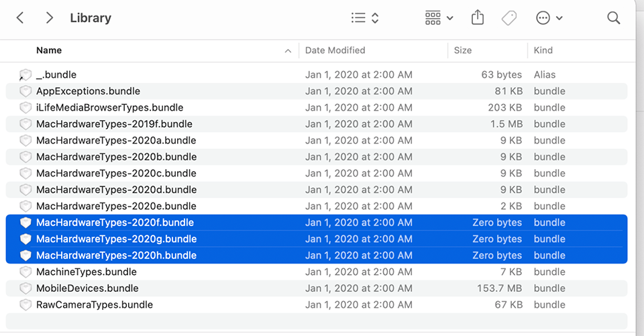Click the file name MacHardwareTypes-2020h.bundle
This screenshot has height=336, width=644.
click(x=116, y=256)
